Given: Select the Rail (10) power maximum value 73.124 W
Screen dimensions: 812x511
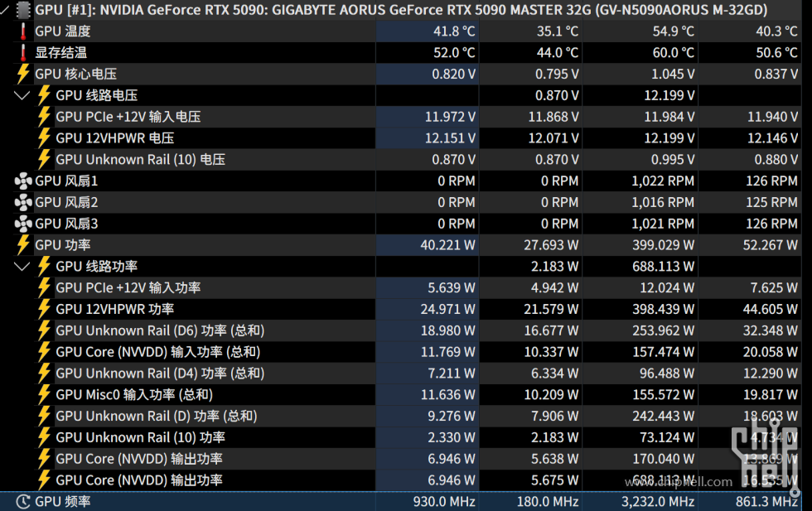Looking at the screenshot, I should pos(667,437).
